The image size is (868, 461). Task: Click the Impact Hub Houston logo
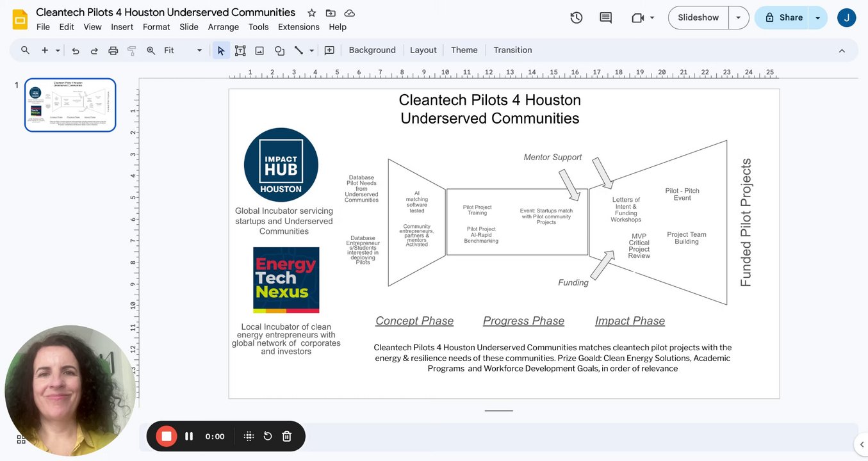click(281, 165)
